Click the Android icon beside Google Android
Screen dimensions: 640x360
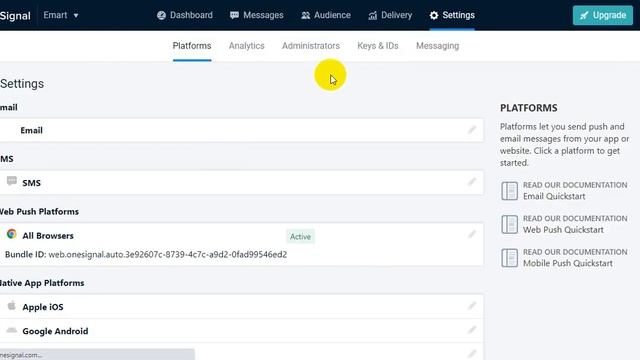pyautogui.click(x=11, y=330)
